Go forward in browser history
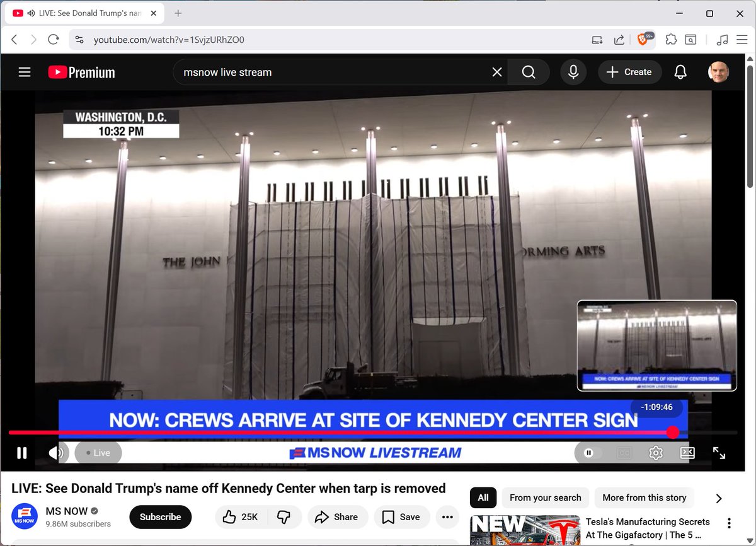The image size is (756, 546). click(x=33, y=40)
